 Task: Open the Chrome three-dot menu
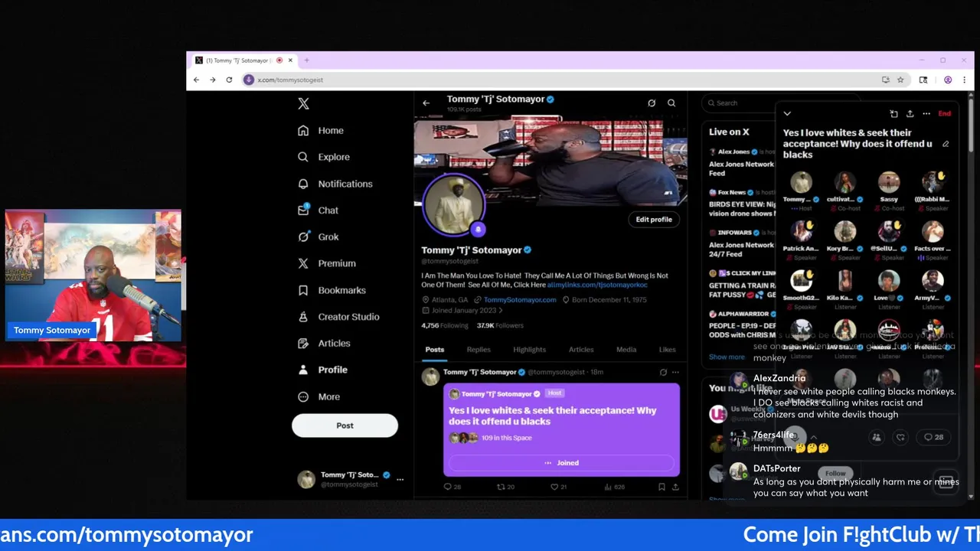tap(964, 80)
